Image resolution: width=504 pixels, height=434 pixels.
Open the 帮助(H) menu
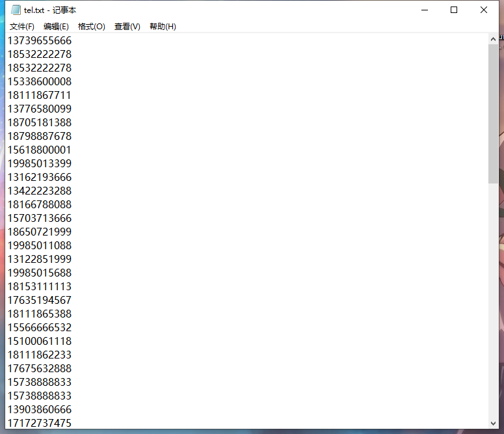(x=163, y=27)
